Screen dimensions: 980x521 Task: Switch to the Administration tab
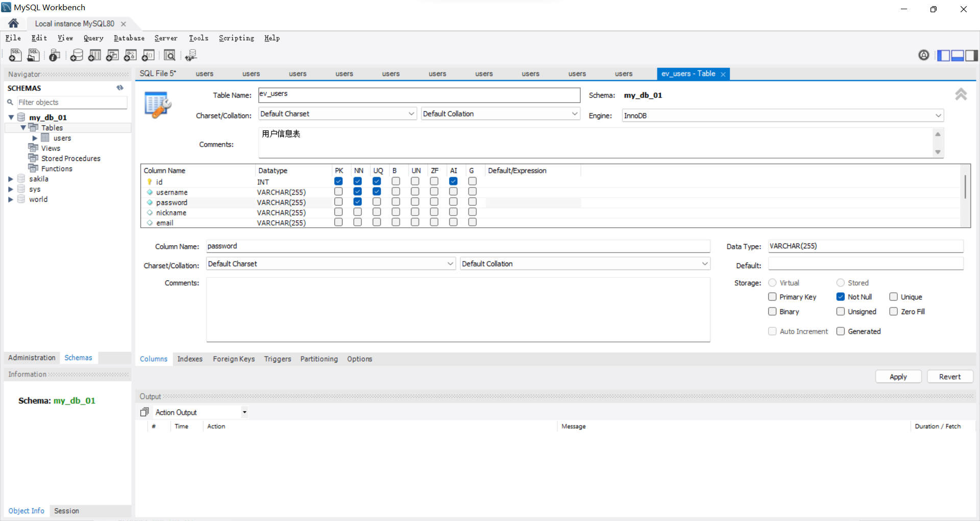click(32, 358)
